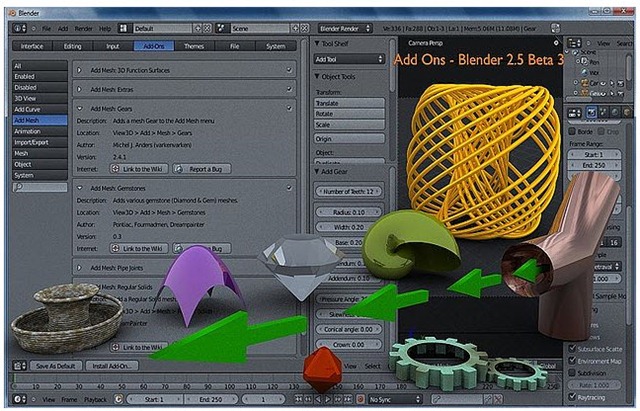
Task: Disable the 3D Function Surfaces add-on checkbox
Action: click(289, 70)
